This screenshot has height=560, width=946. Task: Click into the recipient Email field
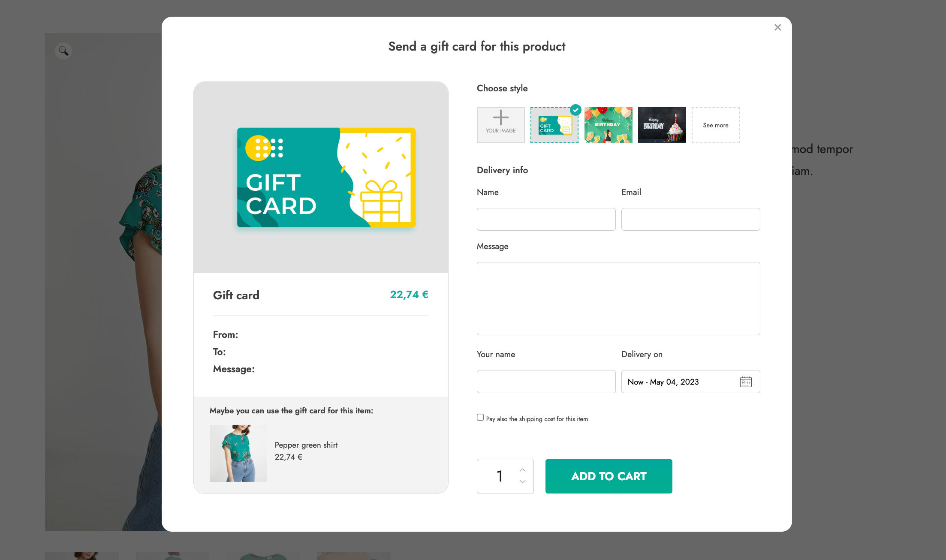pos(690,219)
